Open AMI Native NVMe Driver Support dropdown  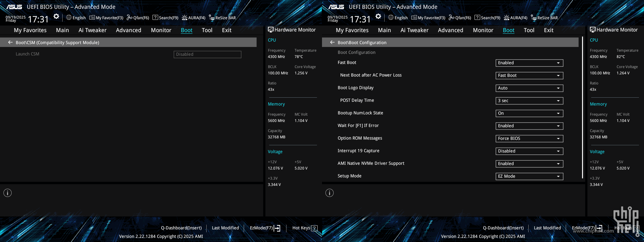529,164
